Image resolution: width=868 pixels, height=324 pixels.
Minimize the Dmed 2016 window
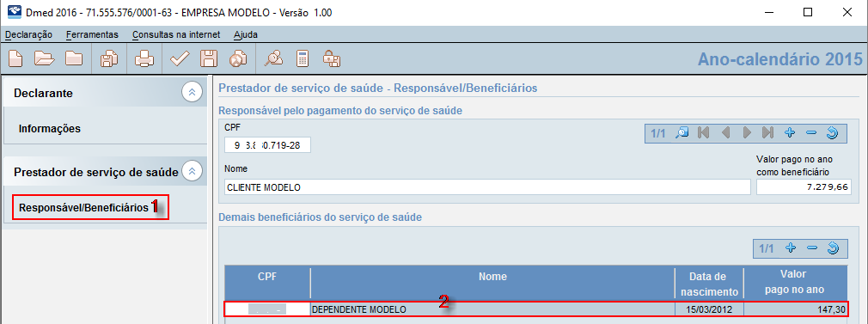[769, 12]
